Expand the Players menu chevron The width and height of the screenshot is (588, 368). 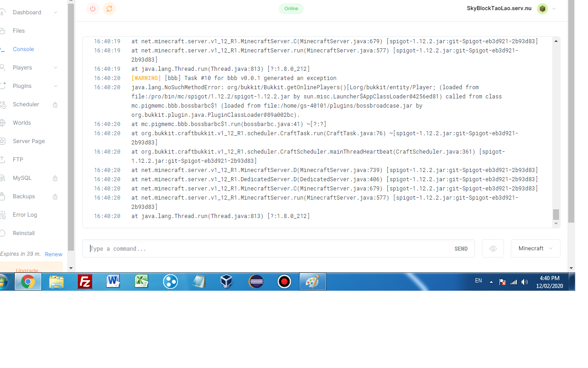pos(56,68)
